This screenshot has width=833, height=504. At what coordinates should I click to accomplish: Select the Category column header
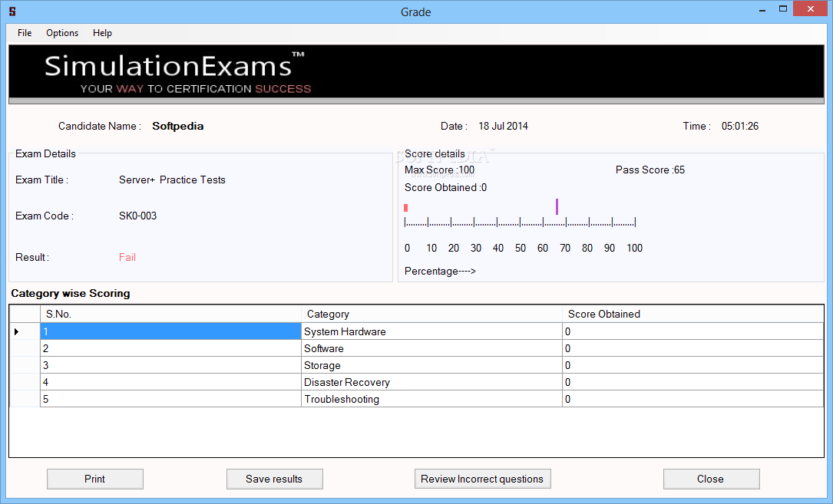[432, 314]
